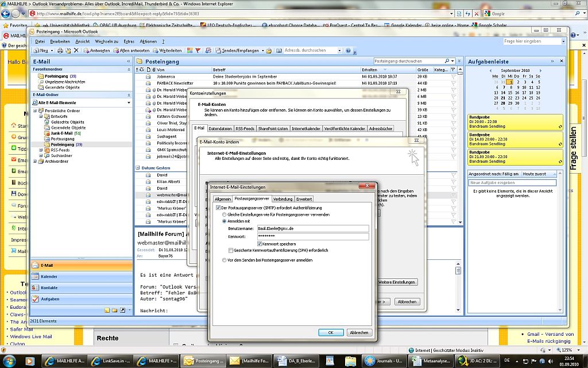Click Abbrechen in E-Mail-Konto ändern dialog

(407, 301)
